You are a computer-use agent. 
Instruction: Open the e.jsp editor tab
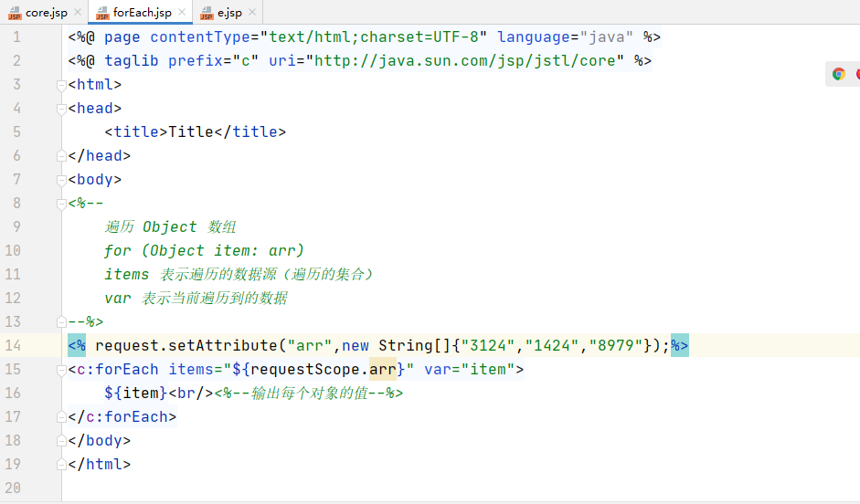click(x=229, y=12)
